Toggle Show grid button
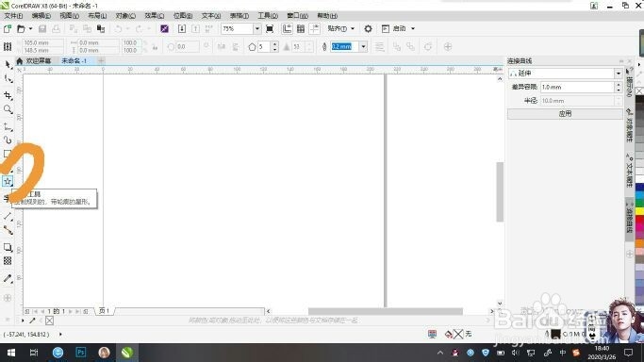644x362 pixels. tap(301, 28)
